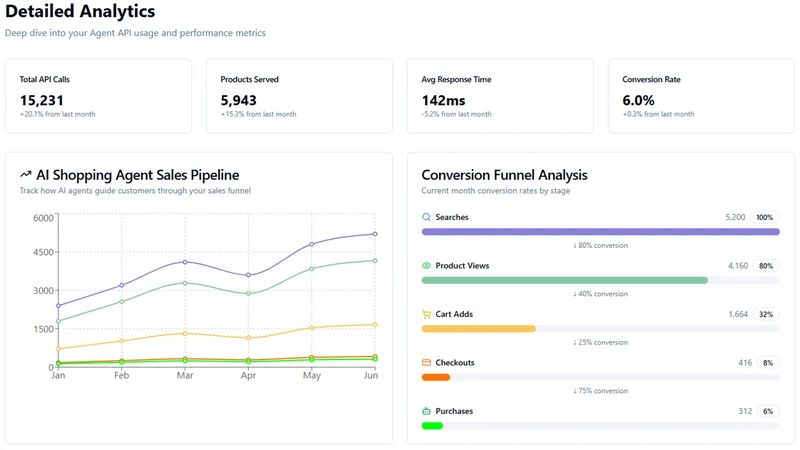800x450 pixels.
Task: Click the Searches magnifier icon
Action: tap(427, 217)
